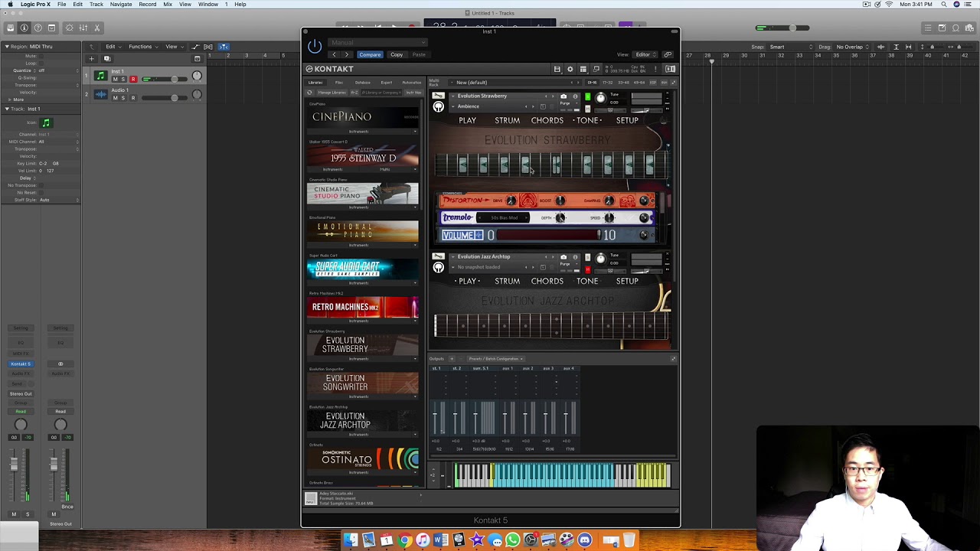This screenshot has width=980, height=551.
Task: Toggle the Kontakt plugin power bypass button
Action: pos(315,47)
